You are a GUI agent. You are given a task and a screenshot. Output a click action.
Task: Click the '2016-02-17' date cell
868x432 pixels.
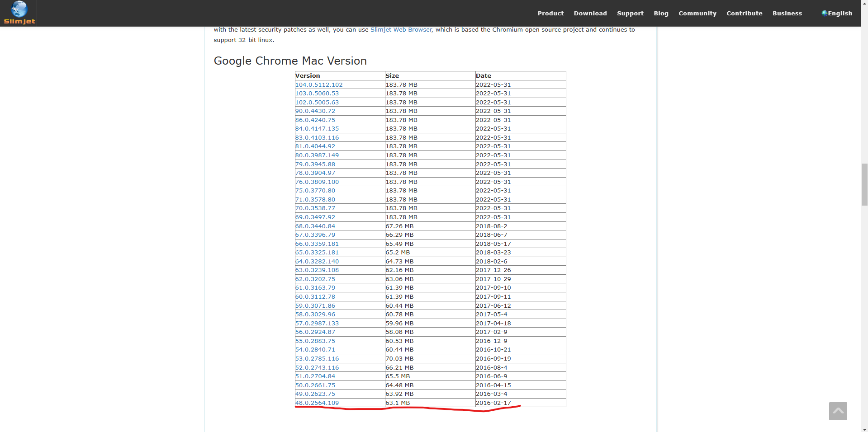click(x=520, y=403)
